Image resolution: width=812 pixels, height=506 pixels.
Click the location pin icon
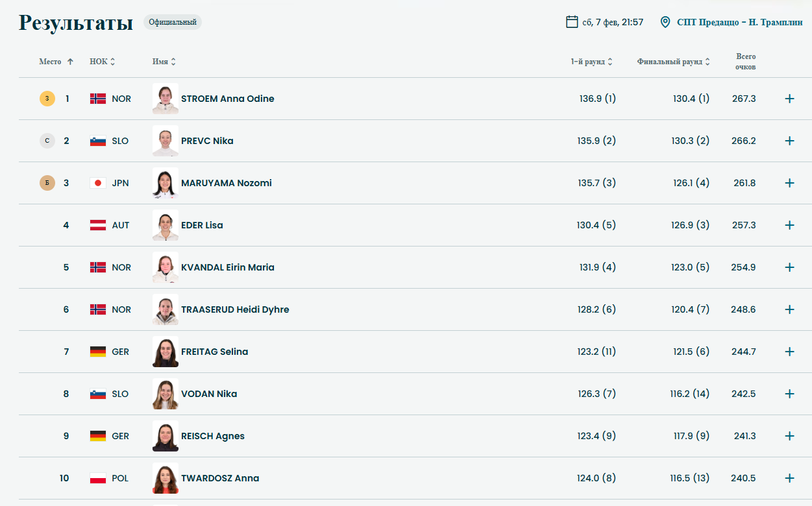point(665,22)
